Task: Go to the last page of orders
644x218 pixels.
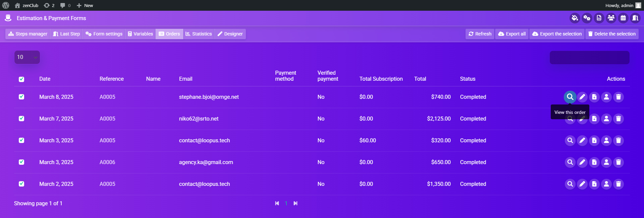Action: (295, 203)
